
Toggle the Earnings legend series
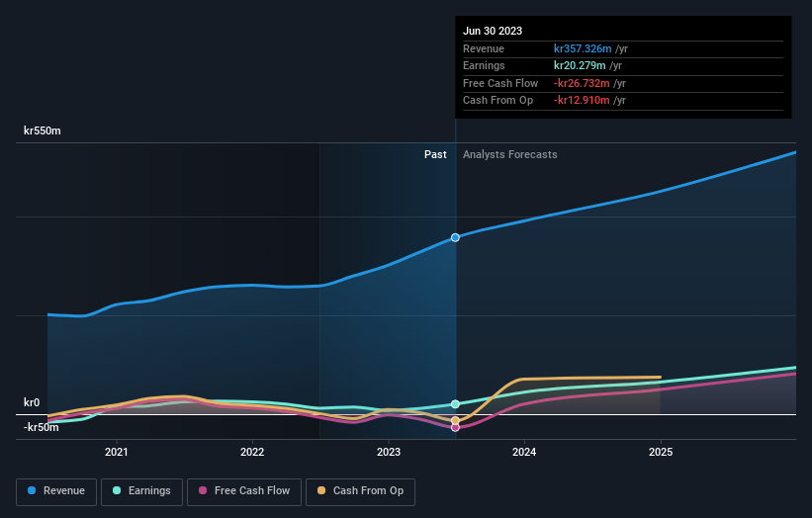click(141, 491)
